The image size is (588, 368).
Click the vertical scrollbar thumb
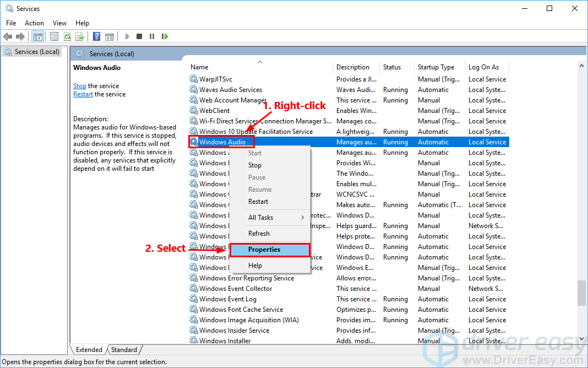(581, 293)
